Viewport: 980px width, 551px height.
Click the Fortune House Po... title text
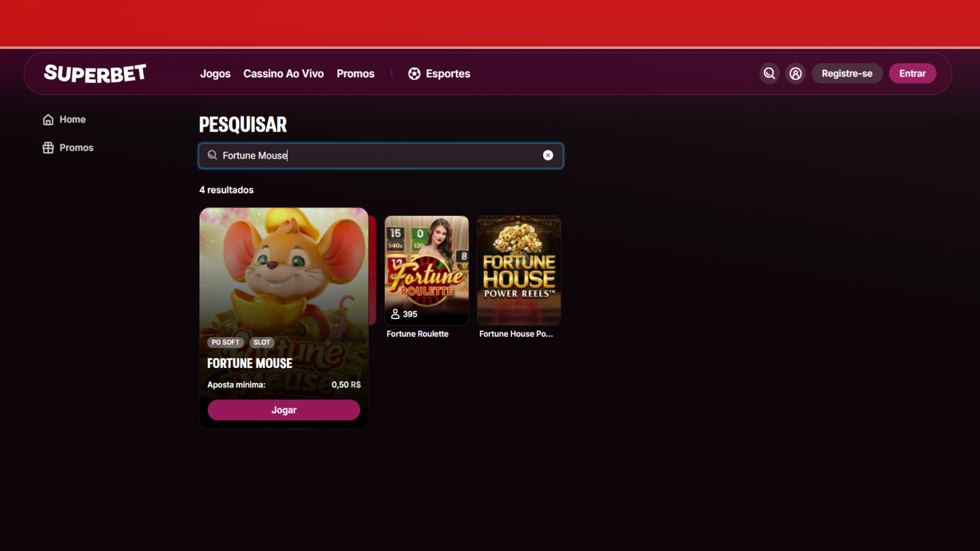(x=516, y=334)
